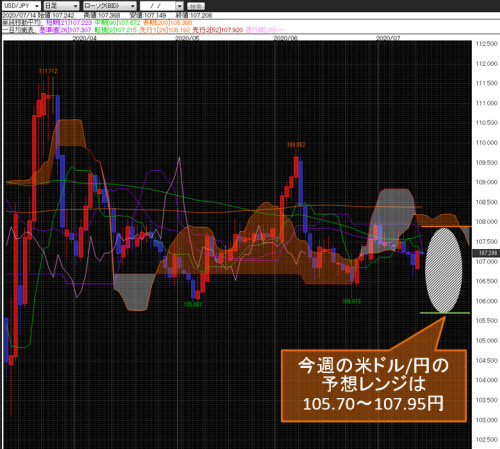Image resolution: width=500 pixels, height=449 pixels.
Task: Click the 遅行線[26] text
Action: pos(266,30)
